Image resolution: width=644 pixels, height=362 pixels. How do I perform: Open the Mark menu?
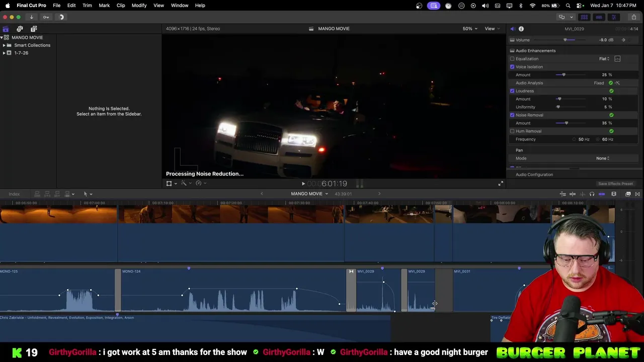[104, 6]
